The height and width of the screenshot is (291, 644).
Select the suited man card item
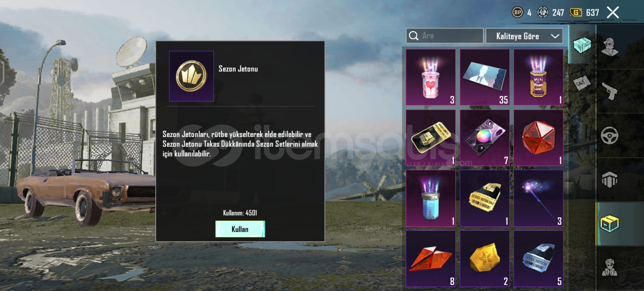pyautogui.click(x=485, y=77)
